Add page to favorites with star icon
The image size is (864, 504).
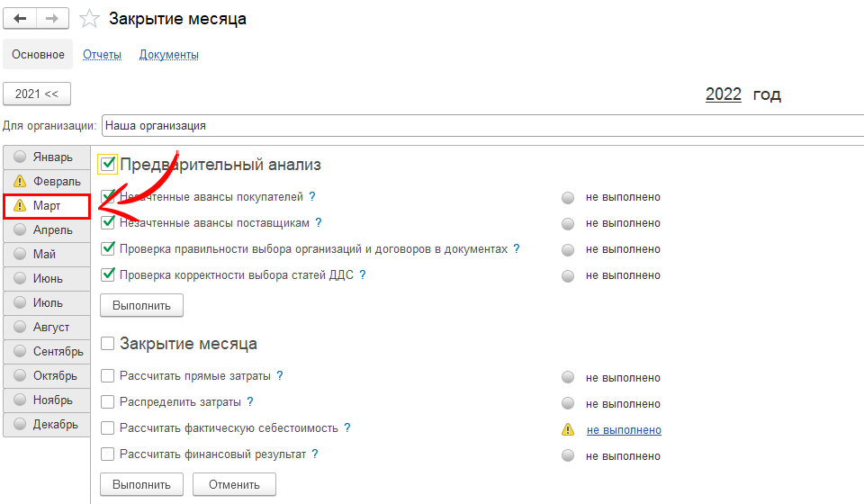[89, 19]
